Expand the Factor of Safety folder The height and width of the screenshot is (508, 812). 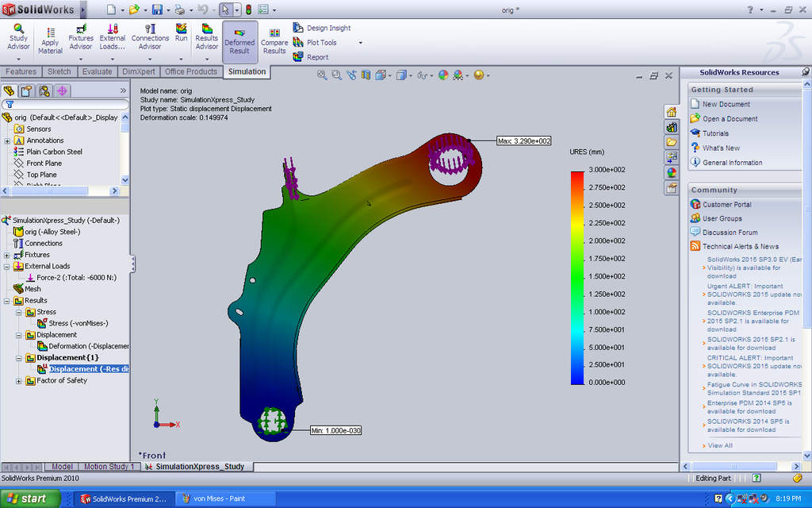coord(19,380)
